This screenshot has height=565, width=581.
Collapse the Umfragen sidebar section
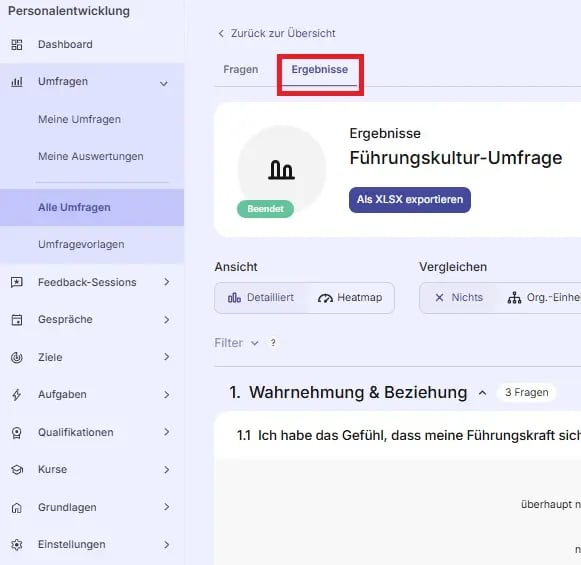tap(164, 84)
